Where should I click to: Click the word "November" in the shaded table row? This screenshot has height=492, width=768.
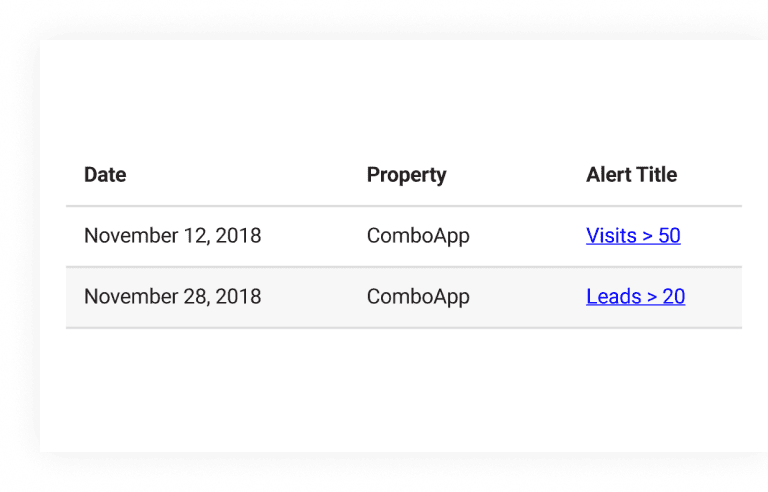coord(131,296)
